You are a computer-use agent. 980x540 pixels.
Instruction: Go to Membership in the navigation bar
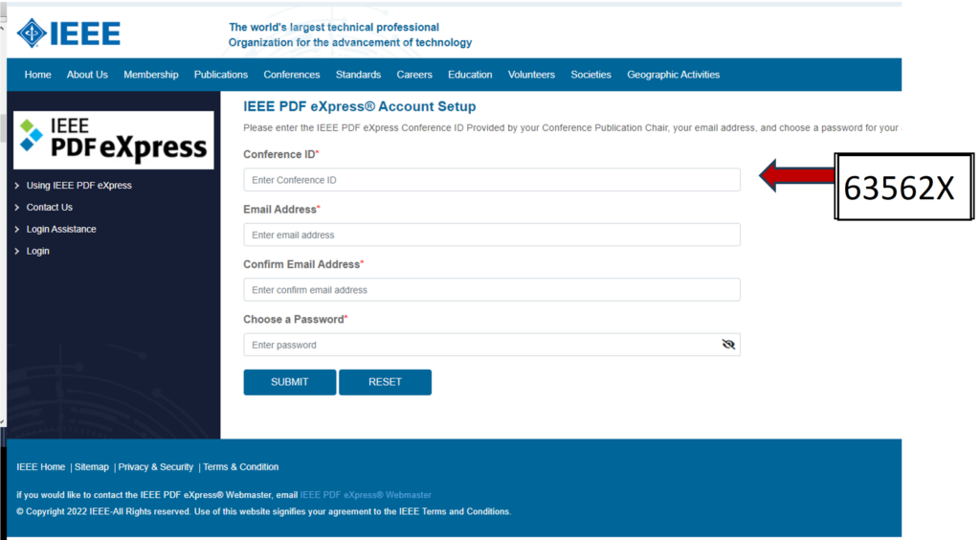(150, 75)
